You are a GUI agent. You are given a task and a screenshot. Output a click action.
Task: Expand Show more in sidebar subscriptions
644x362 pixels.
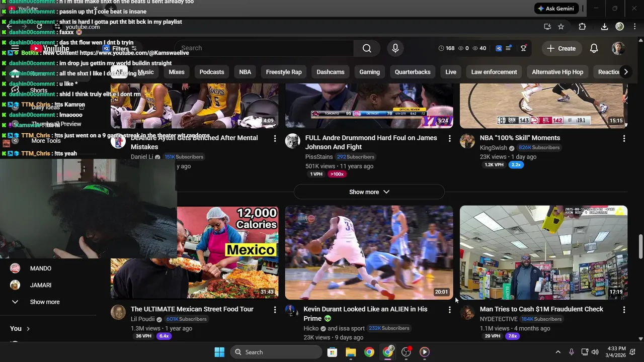click(x=44, y=302)
